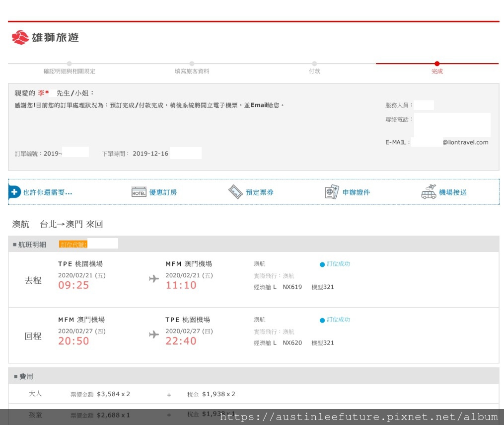Click the blue status dot beside 回程 訂位成功
The width and height of the screenshot is (504, 425).
click(322, 320)
